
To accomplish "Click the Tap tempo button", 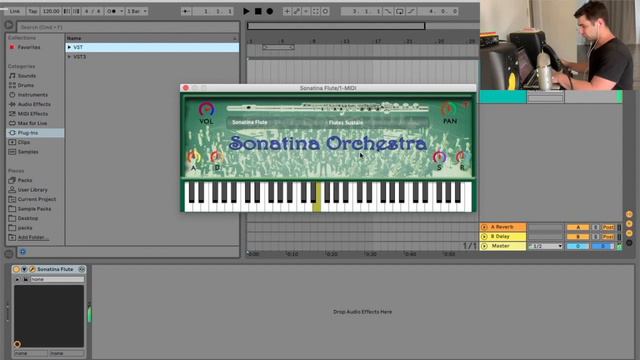I will pyautogui.click(x=33, y=11).
